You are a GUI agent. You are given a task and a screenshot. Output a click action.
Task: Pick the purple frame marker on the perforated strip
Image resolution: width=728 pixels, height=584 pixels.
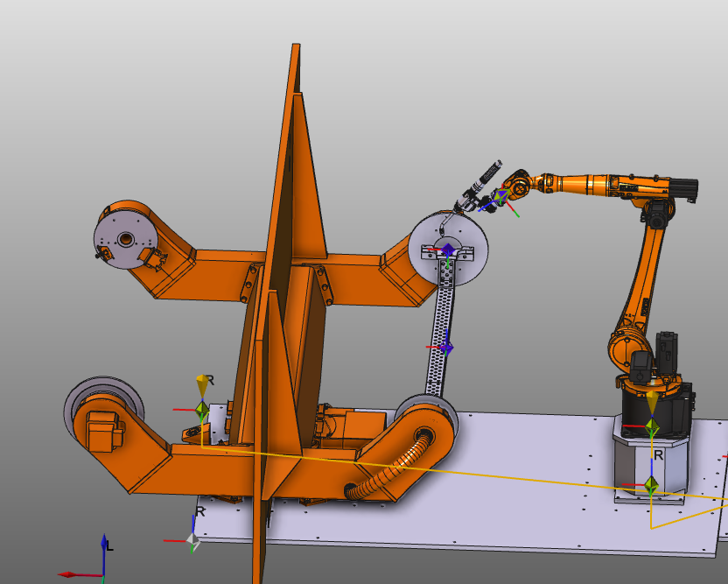pyautogui.click(x=446, y=347)
